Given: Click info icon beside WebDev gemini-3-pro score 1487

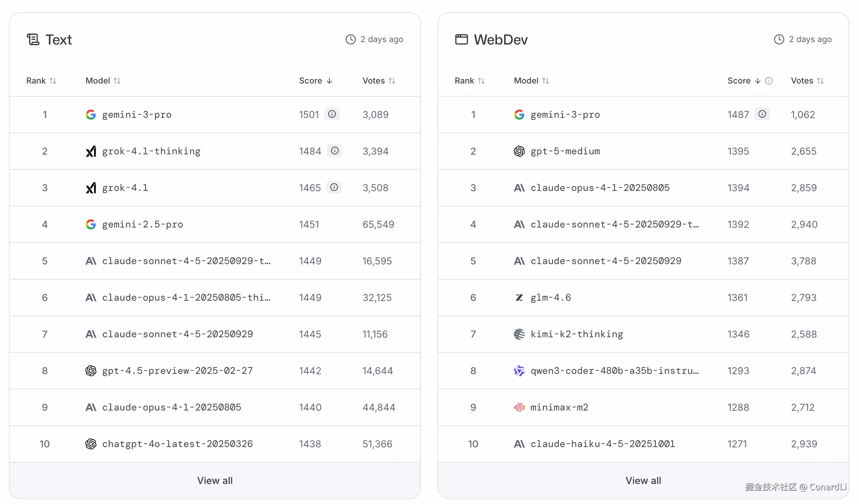Looking at the screenshot, I should 762,114.
